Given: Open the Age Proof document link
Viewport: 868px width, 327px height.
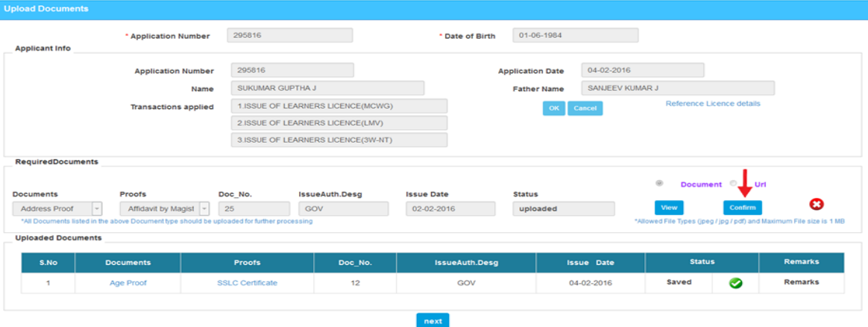Looking at the screenshot, I should click(x=128, y=283).
